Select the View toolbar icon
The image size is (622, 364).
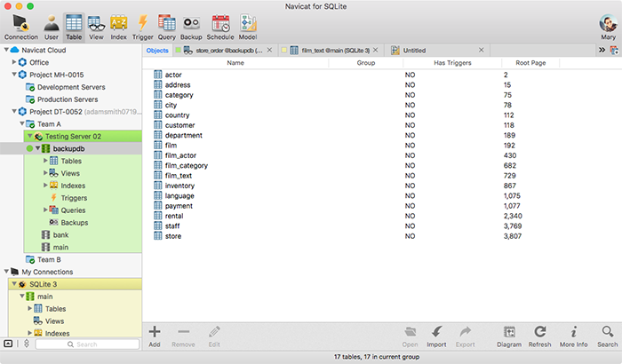click(x=96, y=27)
